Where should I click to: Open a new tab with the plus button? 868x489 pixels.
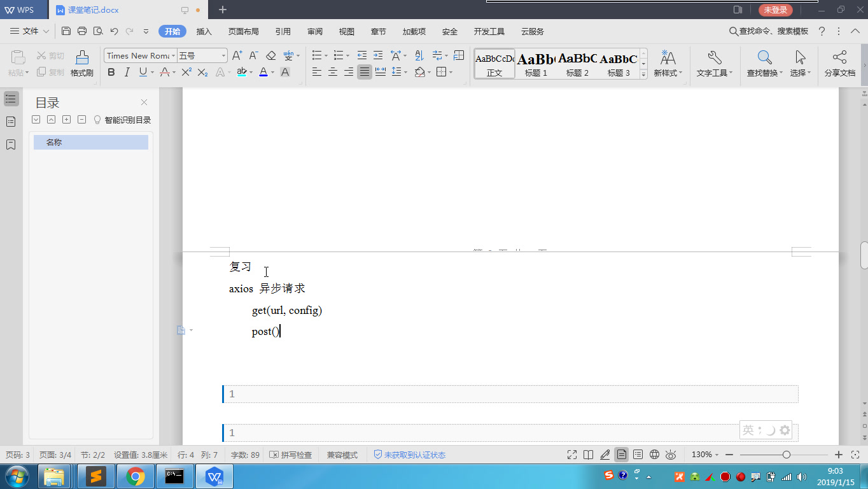click(223, 10)
